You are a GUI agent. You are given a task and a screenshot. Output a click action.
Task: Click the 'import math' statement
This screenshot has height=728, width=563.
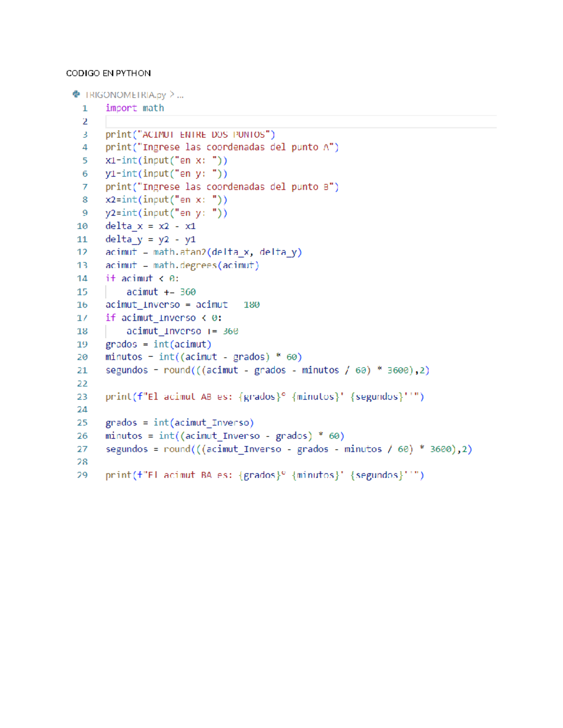coord(135,108)
